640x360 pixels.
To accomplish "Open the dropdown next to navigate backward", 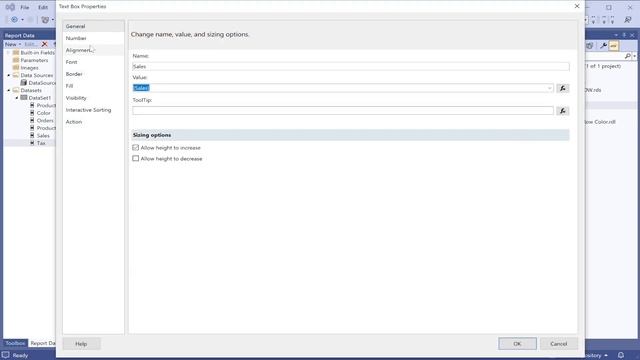I will [22, 20].
